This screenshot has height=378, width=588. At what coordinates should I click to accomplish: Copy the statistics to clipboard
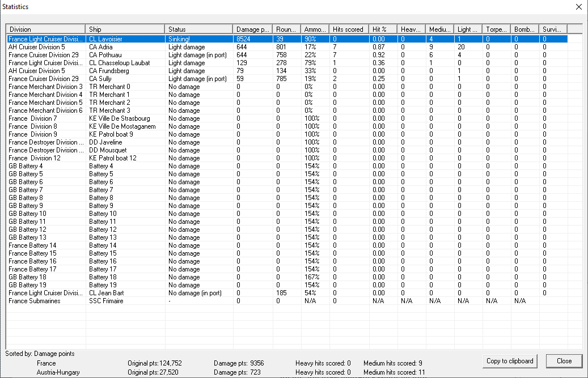pos(510,361)
